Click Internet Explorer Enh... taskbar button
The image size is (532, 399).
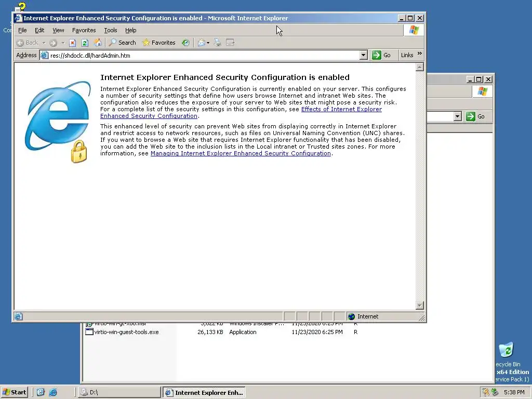pos(204,393)
